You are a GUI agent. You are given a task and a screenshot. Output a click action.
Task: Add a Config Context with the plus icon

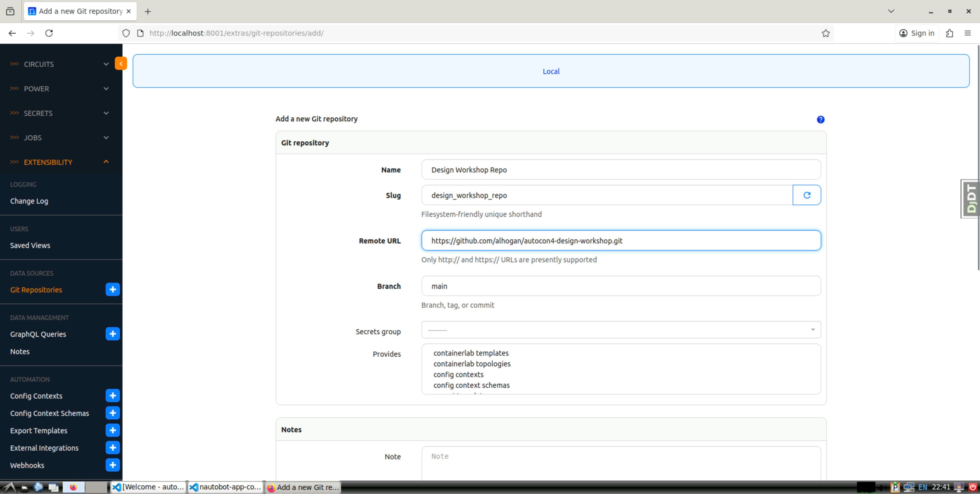coord(113,396)
